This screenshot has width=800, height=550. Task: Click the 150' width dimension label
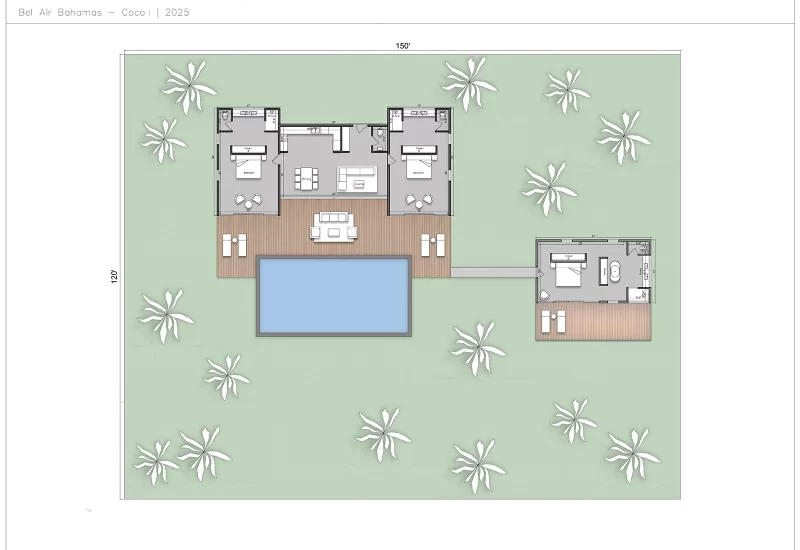click(403, 46)
